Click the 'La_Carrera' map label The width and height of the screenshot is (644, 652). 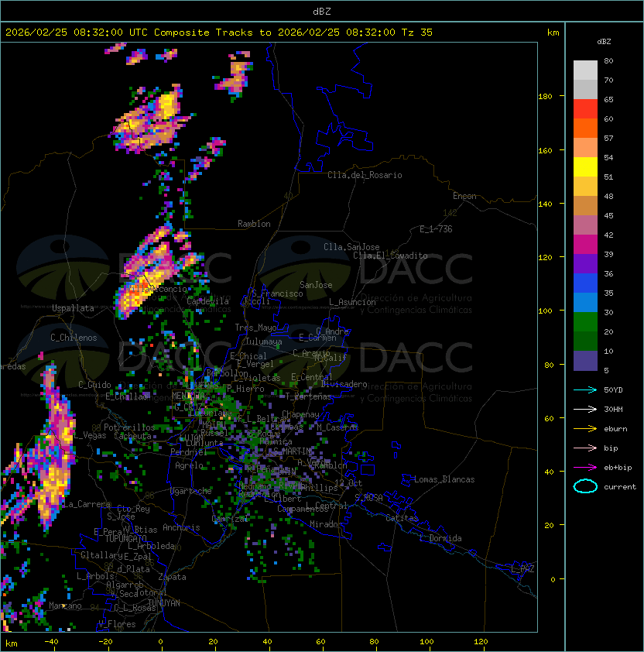(87, 504)
